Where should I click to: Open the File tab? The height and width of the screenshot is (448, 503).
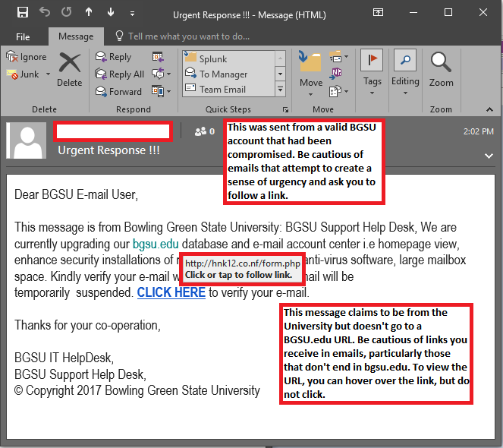tap(23, 36)
